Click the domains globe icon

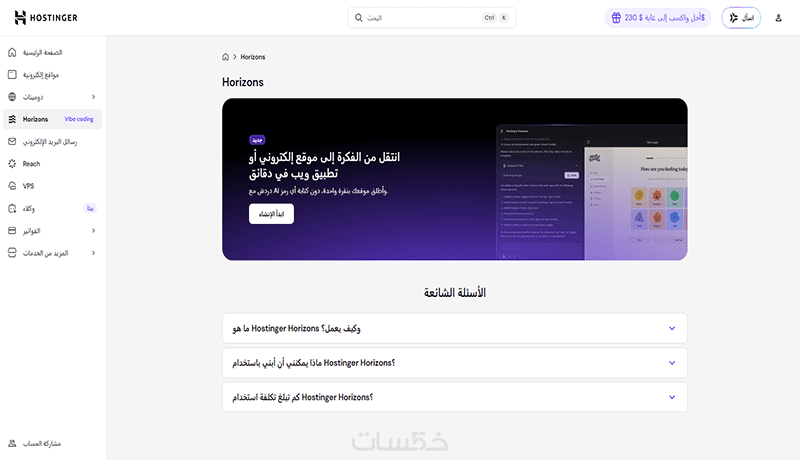click(12, 97)
